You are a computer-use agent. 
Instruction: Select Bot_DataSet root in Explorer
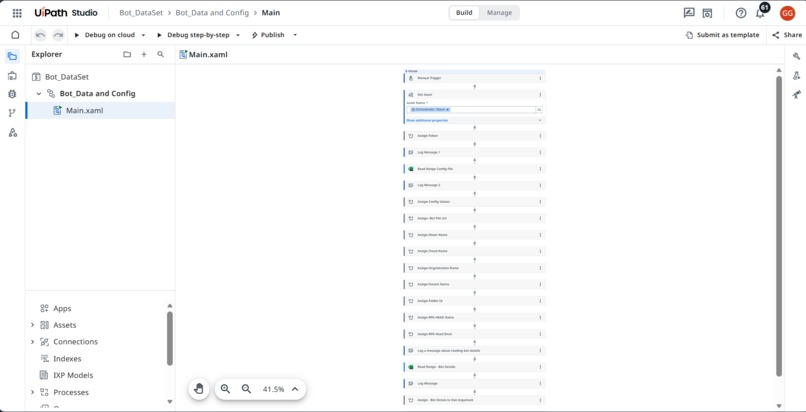pyautogui.click(x=67, y=77)
